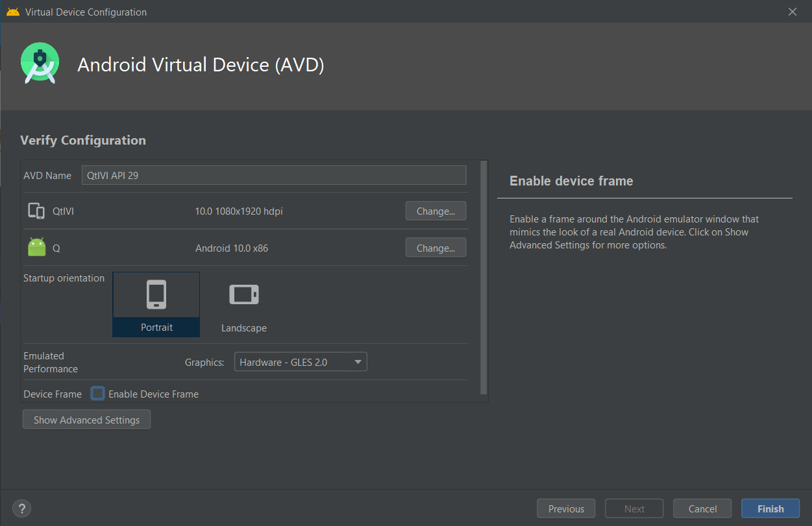Enable the Device Frame checkbox
The width and height of the screenshot is (812, 526).
(98, 394)
